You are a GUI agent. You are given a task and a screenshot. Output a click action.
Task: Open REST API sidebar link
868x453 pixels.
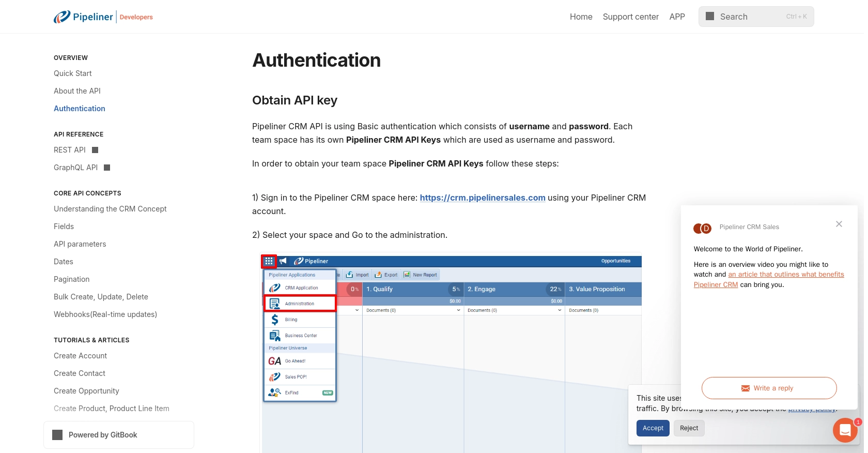[x=70, y=150]
